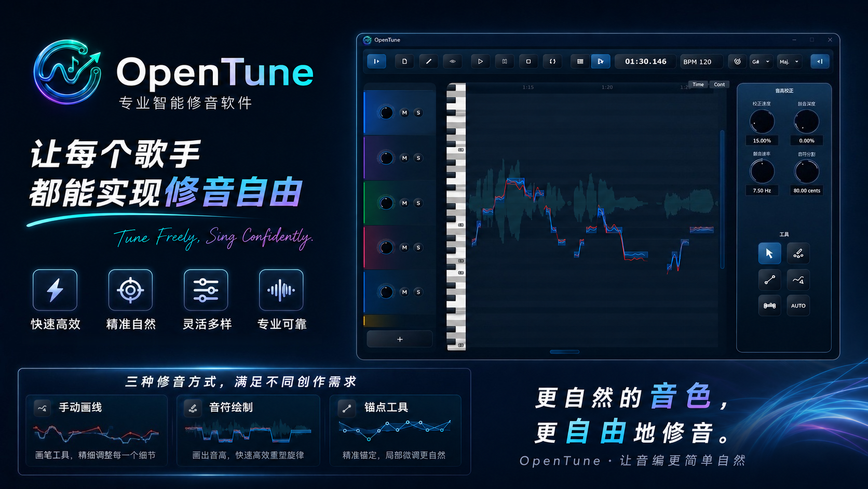Click the 7.50 Hz value field
The width and height of the screenshot is (868, 489).
coord(762,191)
